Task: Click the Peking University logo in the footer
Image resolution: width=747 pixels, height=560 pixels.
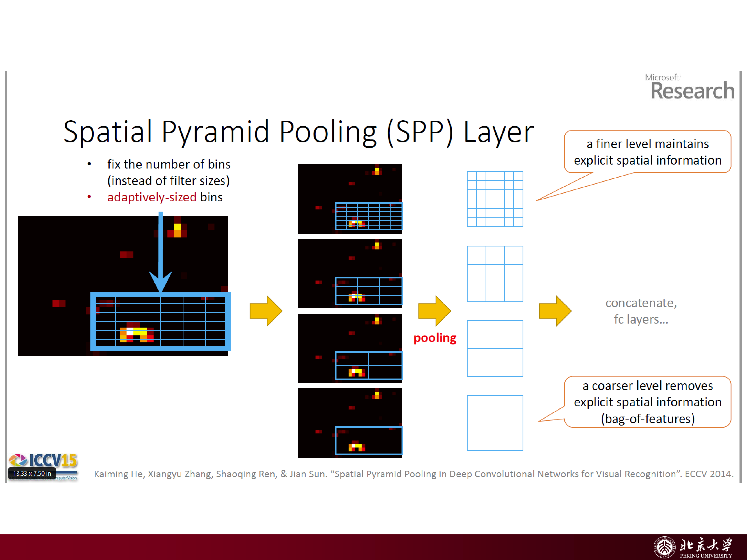Action: click(x=693, y=547)
